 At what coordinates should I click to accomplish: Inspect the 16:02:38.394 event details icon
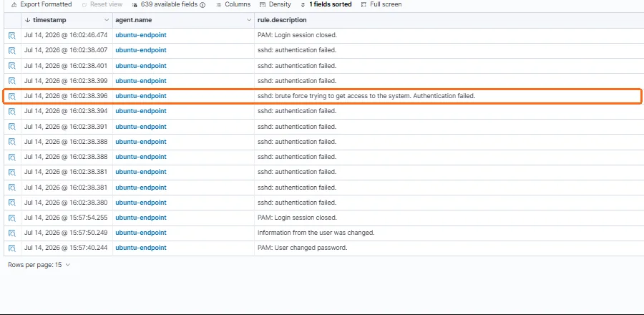(12, 112)
